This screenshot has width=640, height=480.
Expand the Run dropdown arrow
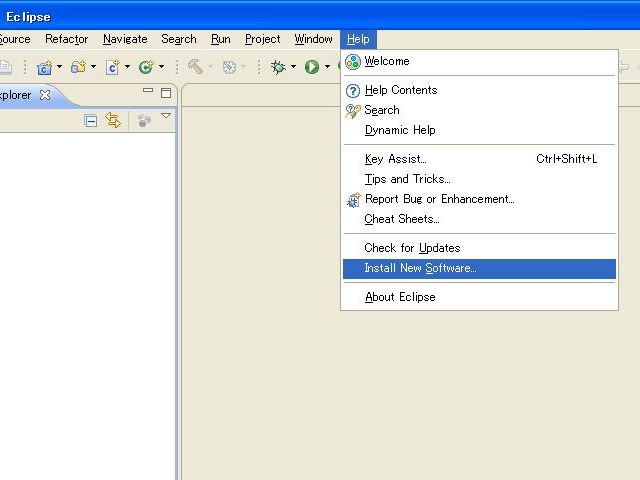(327, 67)
